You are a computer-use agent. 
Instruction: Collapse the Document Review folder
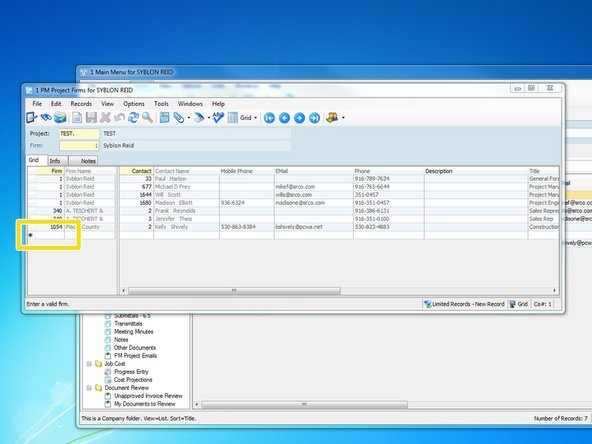click(89, 388)
